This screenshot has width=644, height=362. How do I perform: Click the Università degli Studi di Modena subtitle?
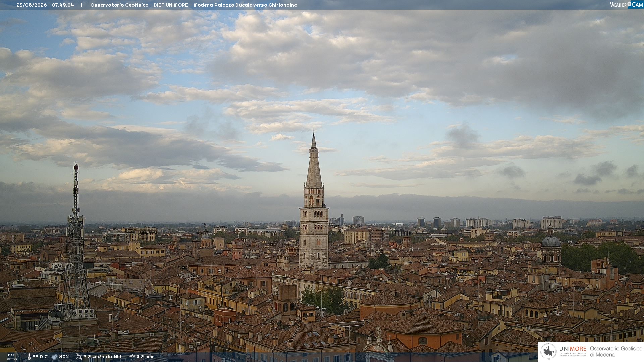click(573, 354)
